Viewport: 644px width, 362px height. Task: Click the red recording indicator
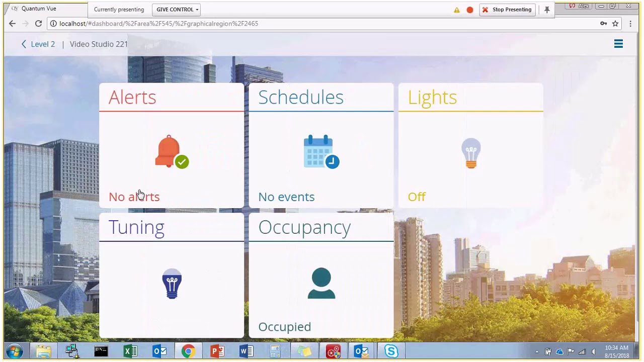click(x=470, y=10)
